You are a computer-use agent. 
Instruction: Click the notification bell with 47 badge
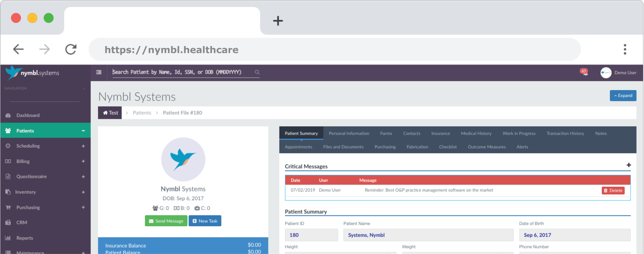pyautogui.click(x=584, y=72)
